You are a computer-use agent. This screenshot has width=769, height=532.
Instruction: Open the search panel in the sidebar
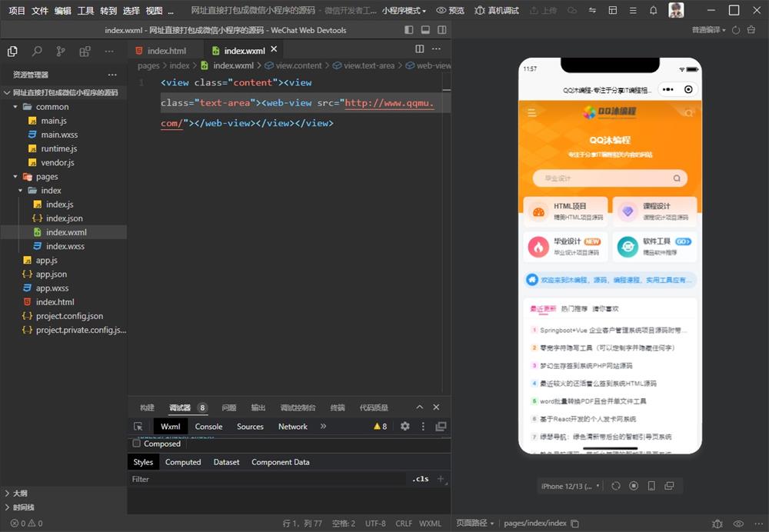[x=37, y=52]
